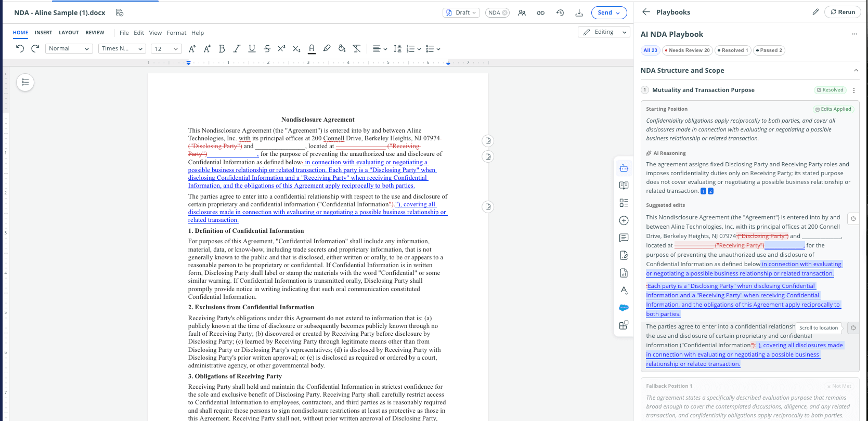Open version history clock icon
This screenshot has height=421, width=868.
click(560, 12)
